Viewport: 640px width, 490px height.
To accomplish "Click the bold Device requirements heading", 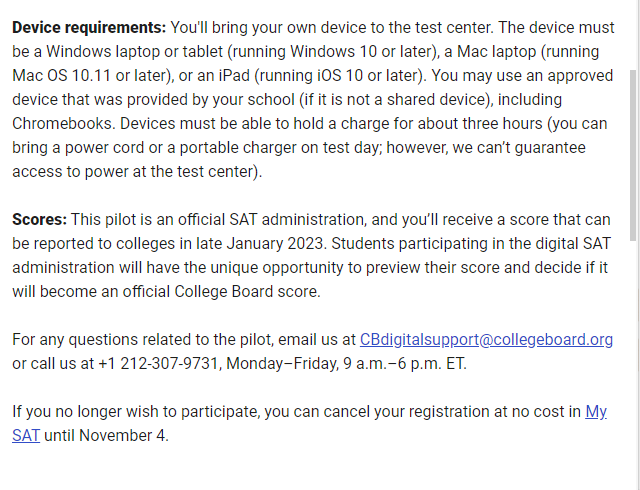I will [x=89, y=28].
